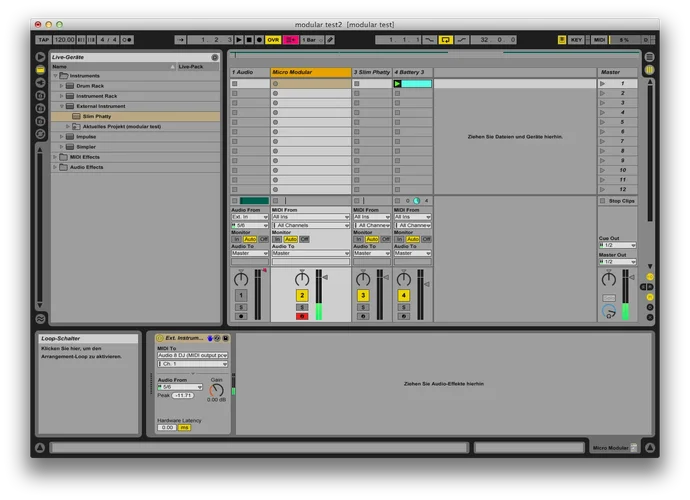
Task: Click the Ext. Instrument Gain knob
Action: (x=217, y=390)
